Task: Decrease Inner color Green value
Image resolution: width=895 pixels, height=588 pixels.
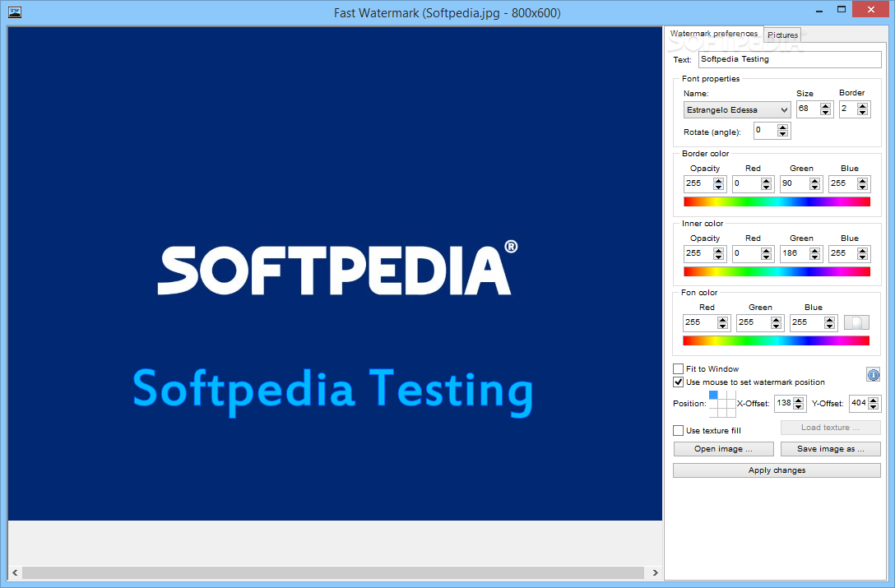Action: 814,257
